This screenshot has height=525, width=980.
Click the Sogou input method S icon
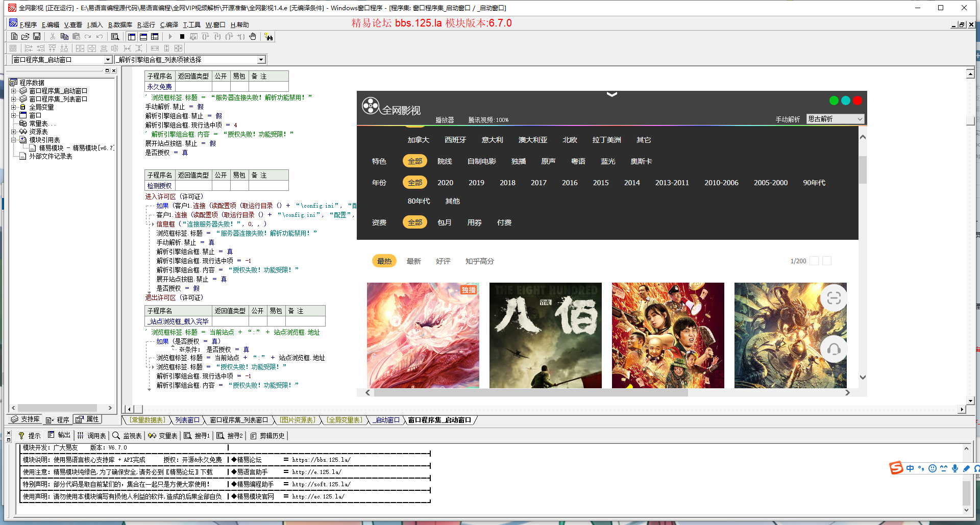pos(896,468)
